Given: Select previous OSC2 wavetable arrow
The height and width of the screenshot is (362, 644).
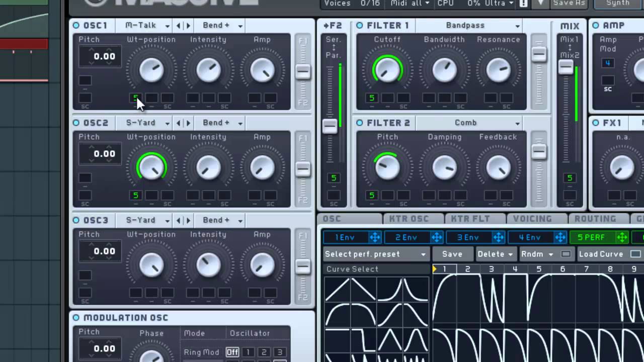Looking at the screenshot, I should 179,123.
